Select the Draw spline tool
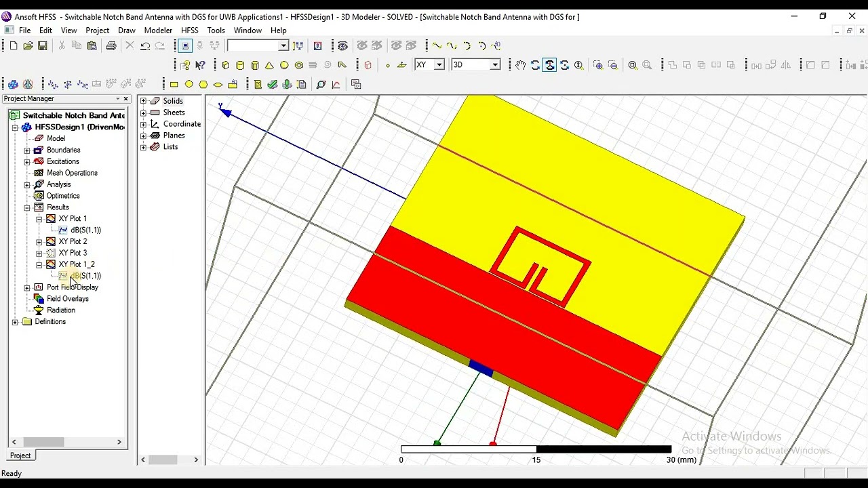 click(x=452, y=45)
